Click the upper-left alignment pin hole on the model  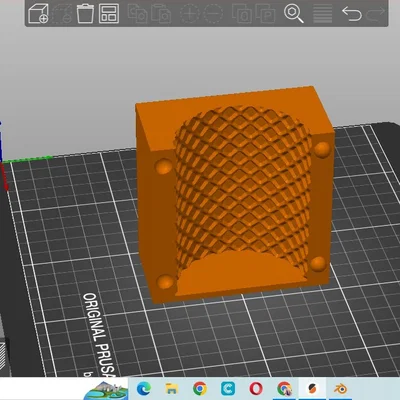[164, 166]
